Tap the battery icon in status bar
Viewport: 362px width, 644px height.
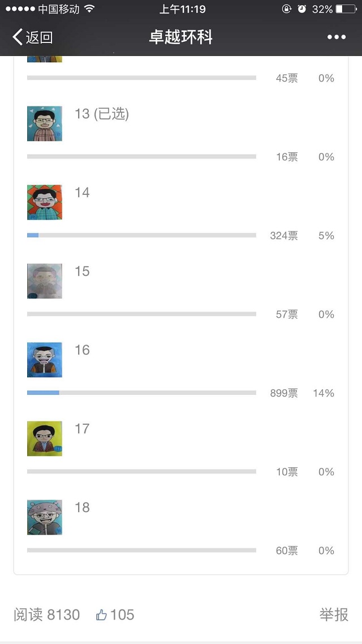pyautogui.click(x=346, y=9)
